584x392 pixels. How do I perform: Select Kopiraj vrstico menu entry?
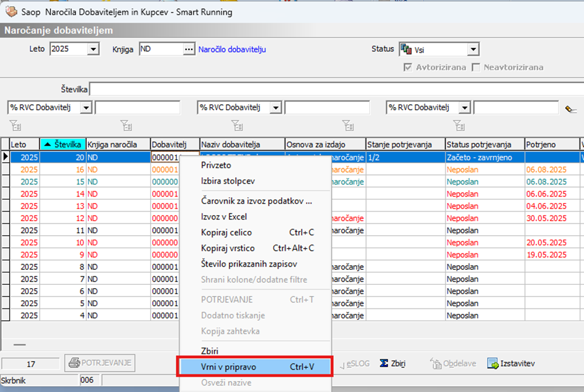[x=255, y=248]
